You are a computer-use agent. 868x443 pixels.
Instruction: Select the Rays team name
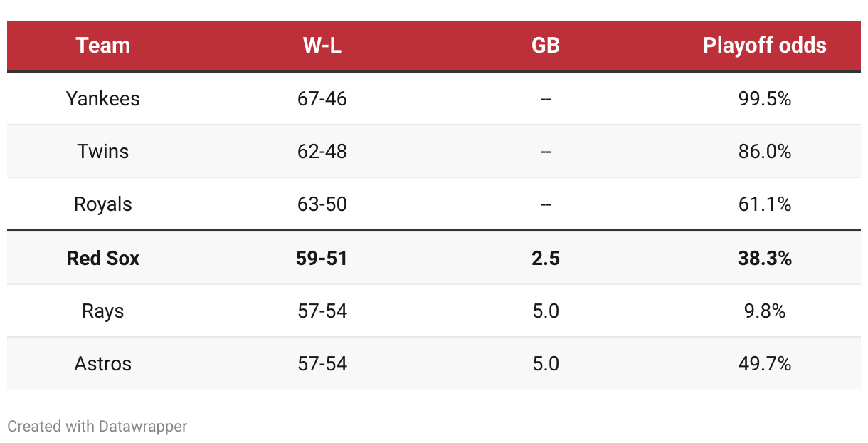(103, 311)
